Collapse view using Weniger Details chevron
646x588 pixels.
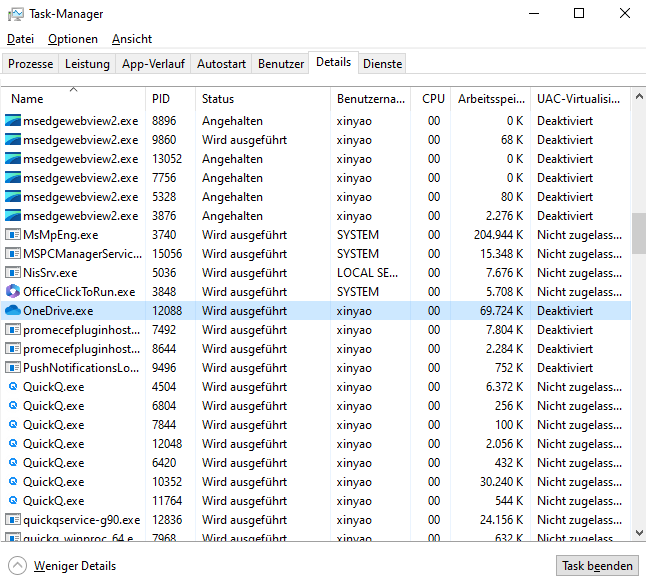pos(17,566)
